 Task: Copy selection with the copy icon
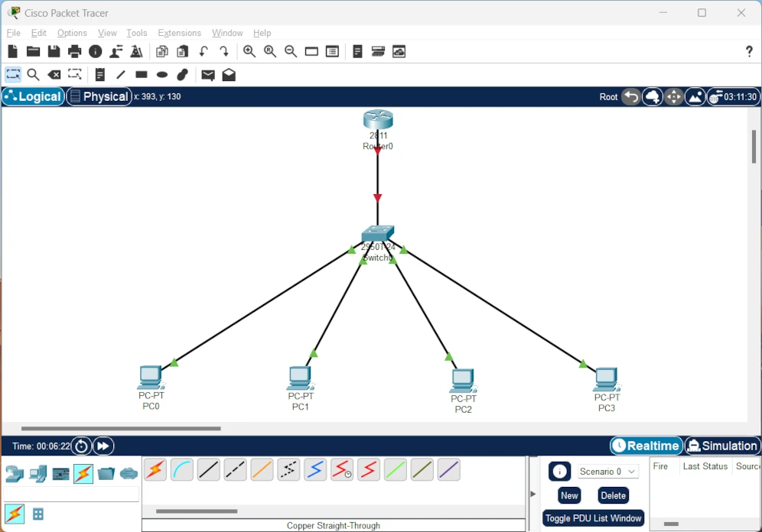[162, 51]
